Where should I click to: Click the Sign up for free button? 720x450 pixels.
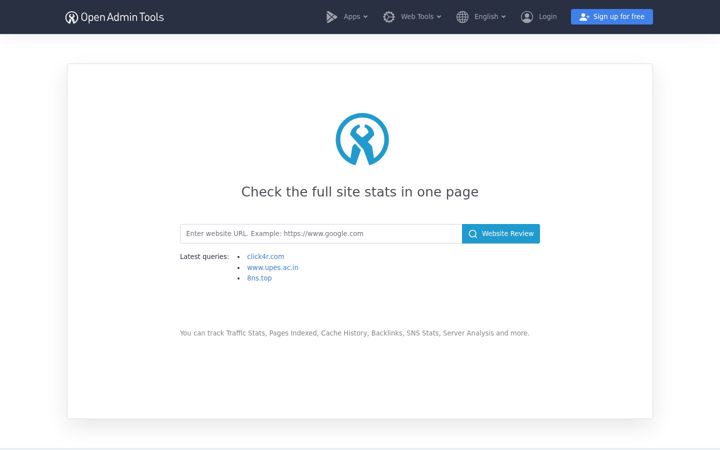coord(612,17)
